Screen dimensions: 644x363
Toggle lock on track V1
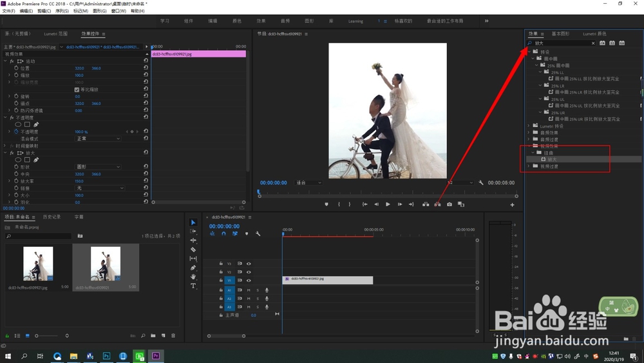click(221, 280)
